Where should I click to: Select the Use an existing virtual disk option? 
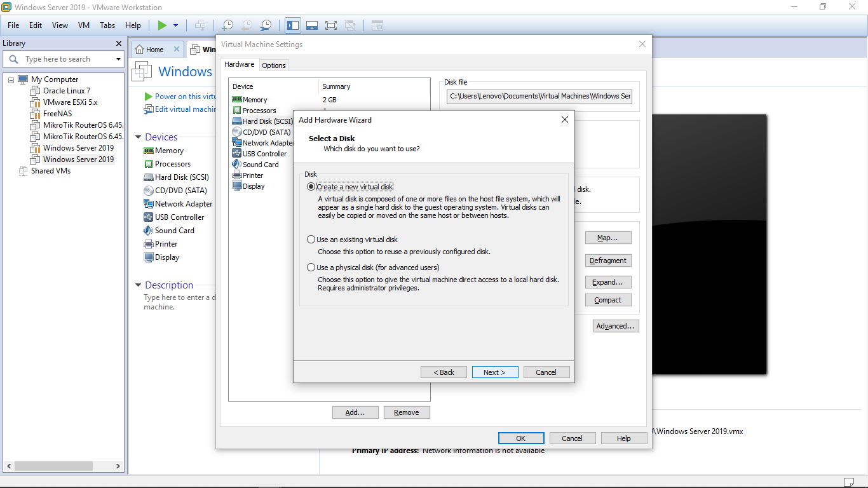[x=311, y=239]
